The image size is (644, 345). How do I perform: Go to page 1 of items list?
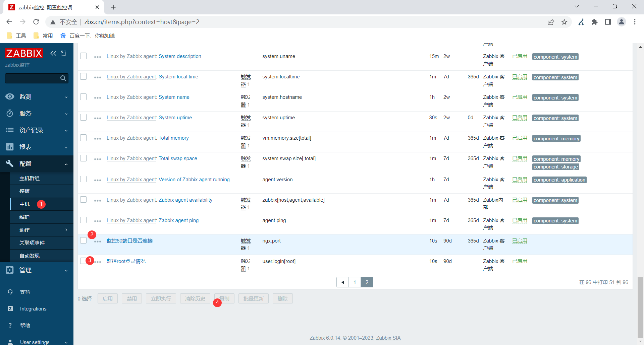click(355, 282)
